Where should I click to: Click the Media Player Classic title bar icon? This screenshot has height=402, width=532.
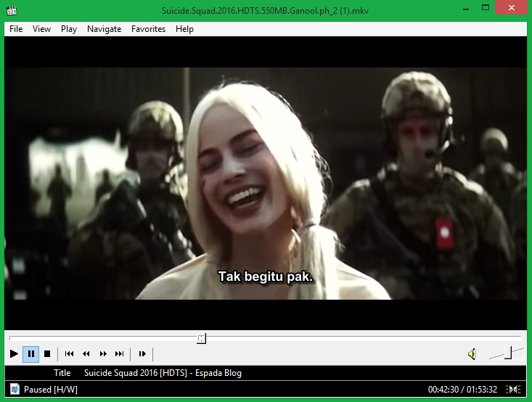[12, 10]
